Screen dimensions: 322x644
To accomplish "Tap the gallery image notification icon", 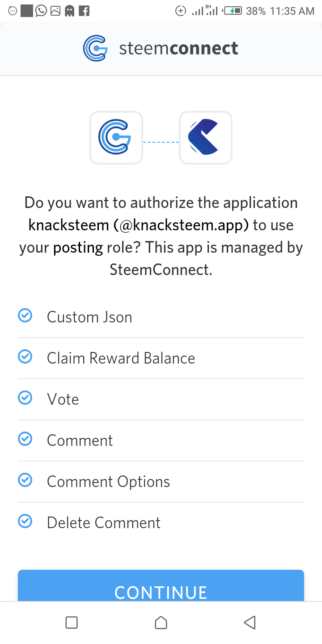I will click(55, 11).
